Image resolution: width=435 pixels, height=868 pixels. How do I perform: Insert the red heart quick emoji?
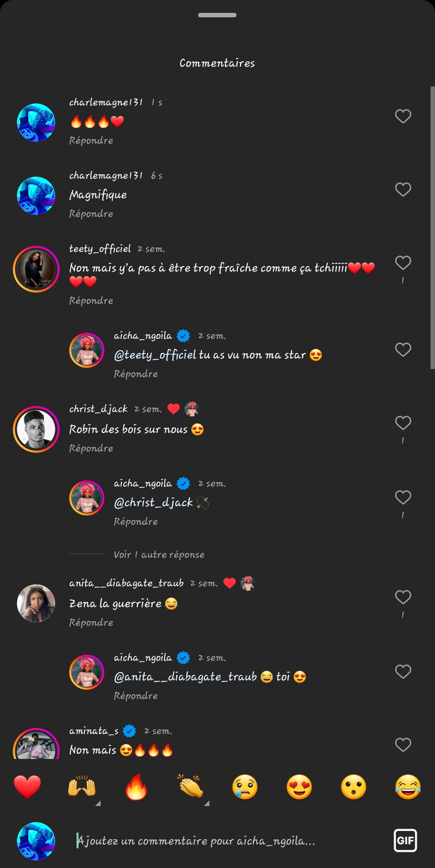click(27, 787)
